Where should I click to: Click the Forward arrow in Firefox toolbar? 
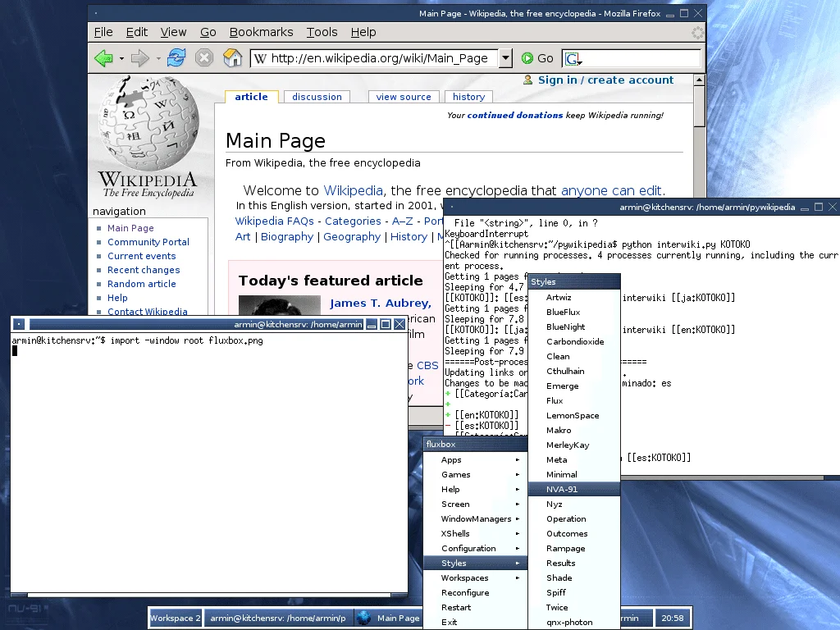click(140, 58)
